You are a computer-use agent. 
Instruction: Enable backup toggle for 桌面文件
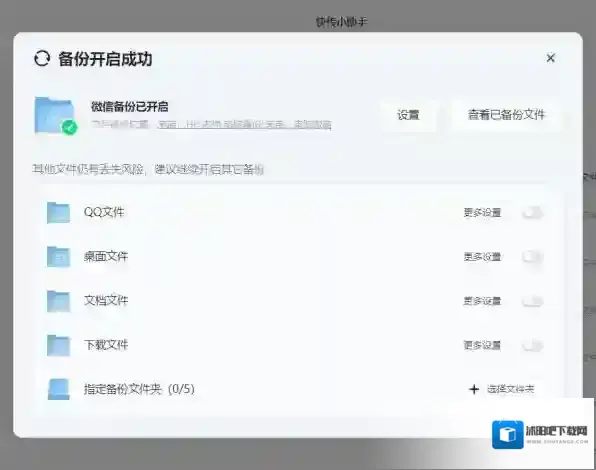pyautogui.click(x=533, y=257)
